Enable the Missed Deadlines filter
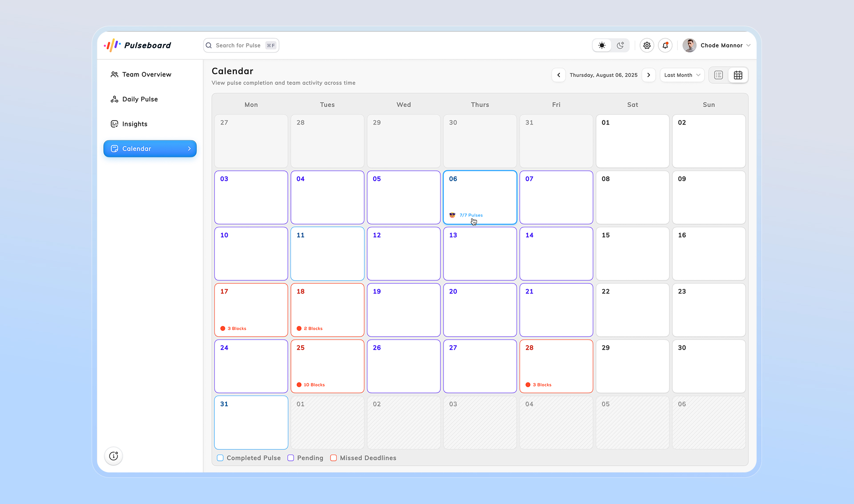Viewport: 854px width, 504px height. (334, 458)
